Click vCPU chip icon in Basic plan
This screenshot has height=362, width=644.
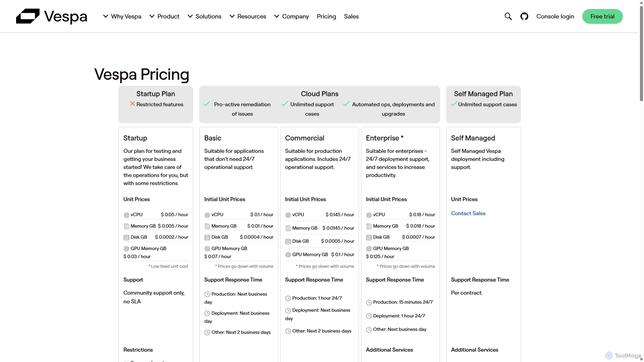pyautogui.click(x=207, y=215)
